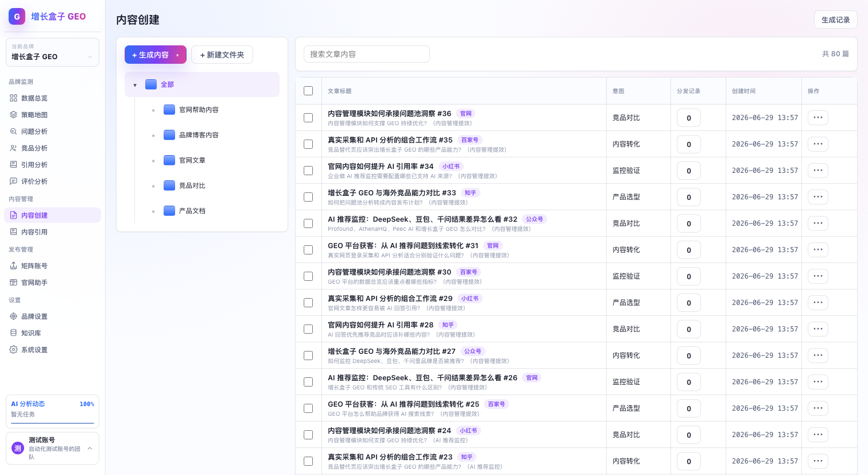The height and width of the screenshot is (475, 868).
Task: Click the folder icon beside 品牌博客内容
Action: click(x=169, y=135)
